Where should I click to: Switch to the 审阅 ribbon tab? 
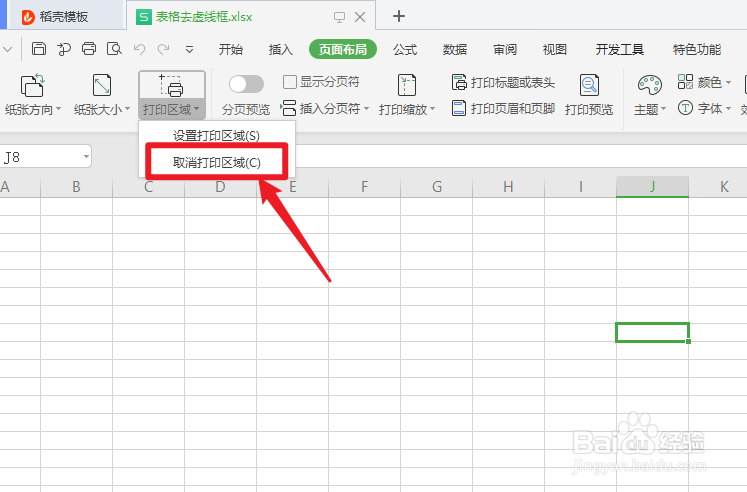[505, 50]
